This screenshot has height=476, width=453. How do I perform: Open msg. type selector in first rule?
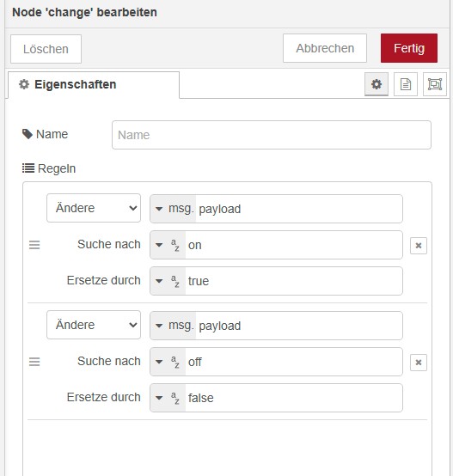(174, 209)
